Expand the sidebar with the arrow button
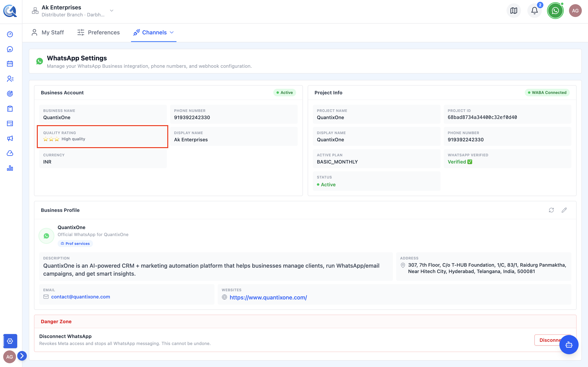 tap(22, 356)
